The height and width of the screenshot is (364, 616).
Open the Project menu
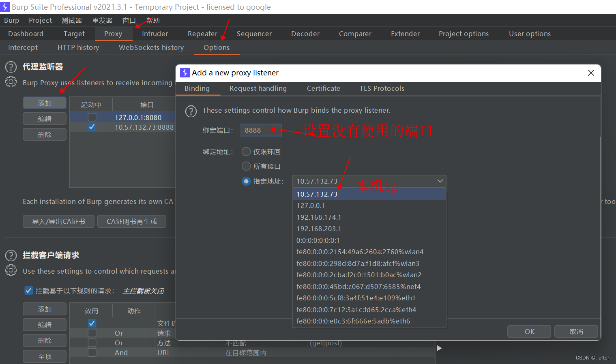pos(40,20)
